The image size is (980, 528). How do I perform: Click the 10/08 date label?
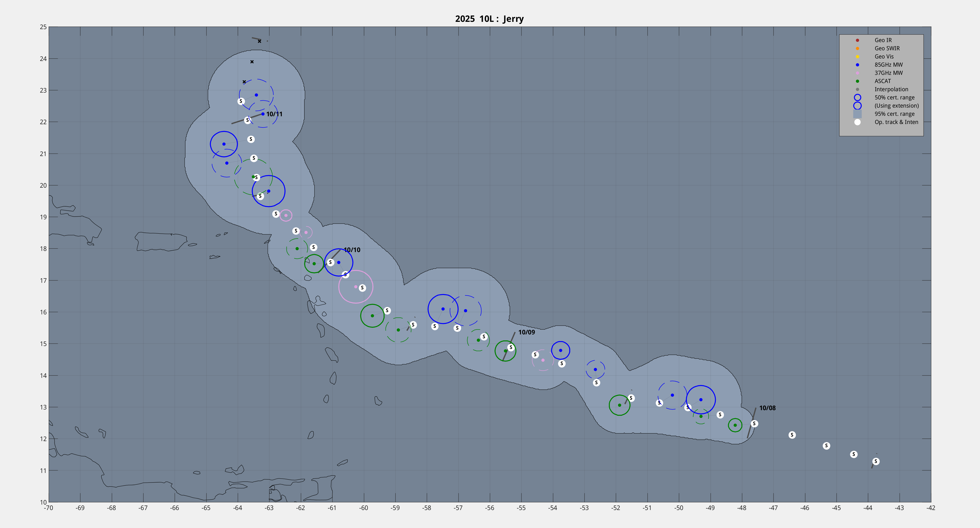click(767, 408)
